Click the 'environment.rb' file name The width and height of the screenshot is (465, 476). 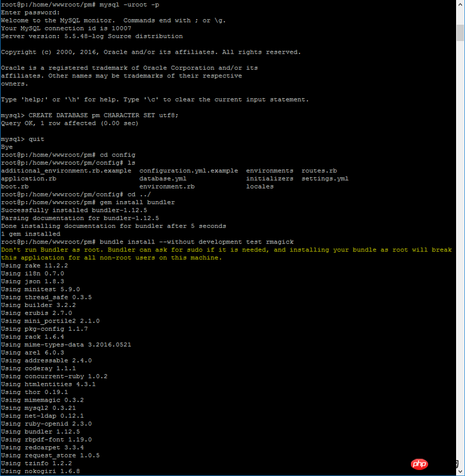[167, 186]
